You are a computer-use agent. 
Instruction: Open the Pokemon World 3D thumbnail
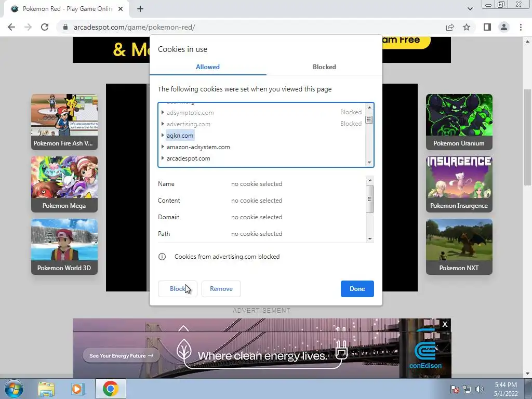point(64,247)
